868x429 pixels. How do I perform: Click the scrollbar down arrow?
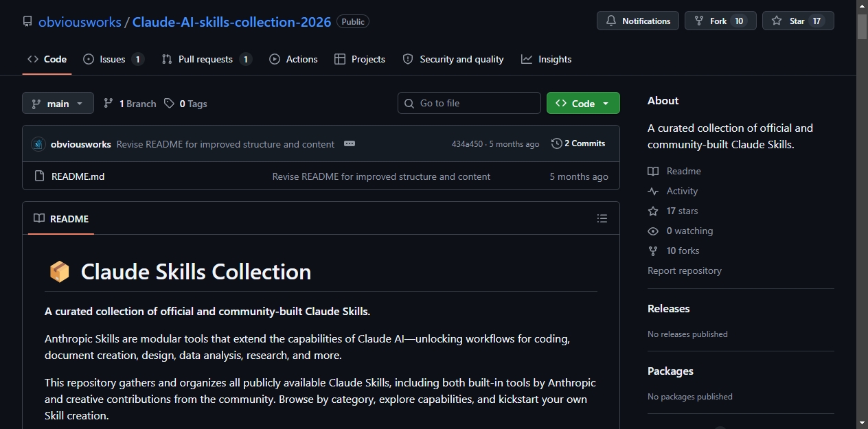[x=862, y=423]
